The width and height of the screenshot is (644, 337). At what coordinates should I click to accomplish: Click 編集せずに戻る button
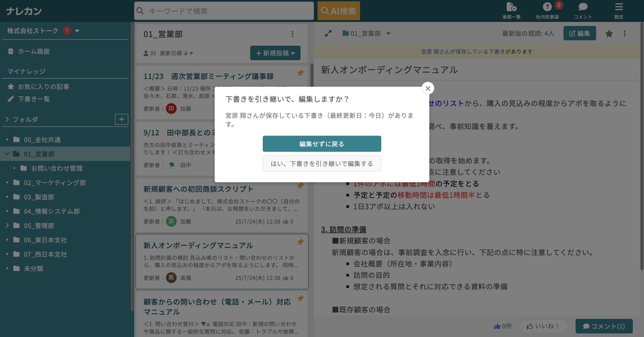(x=322, y=144)
